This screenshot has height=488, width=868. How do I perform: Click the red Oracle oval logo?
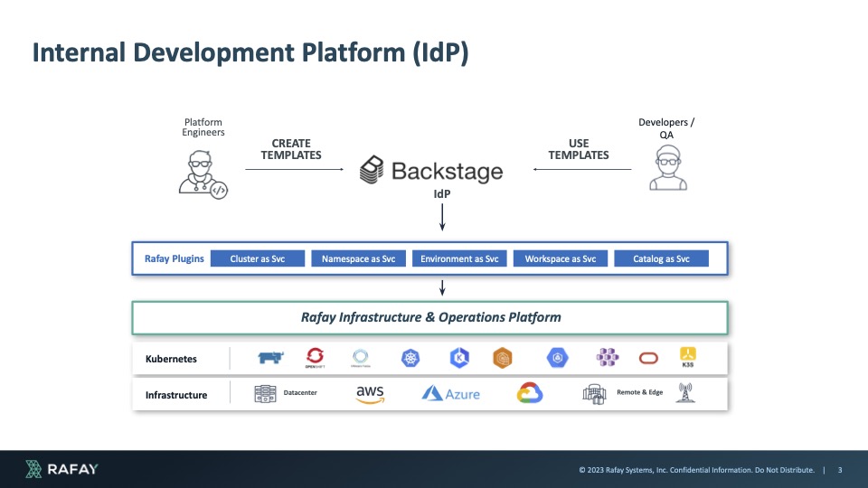coord(648,359)
